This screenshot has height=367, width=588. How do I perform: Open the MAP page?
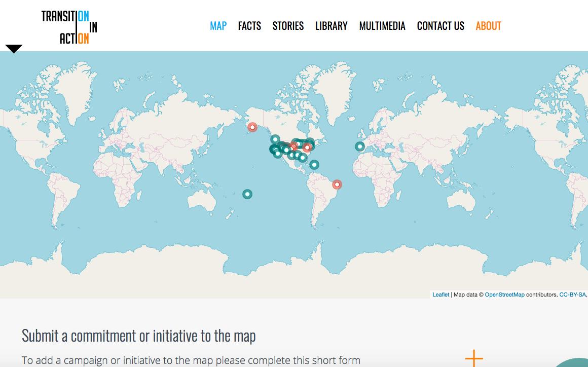tap(218, 26)
